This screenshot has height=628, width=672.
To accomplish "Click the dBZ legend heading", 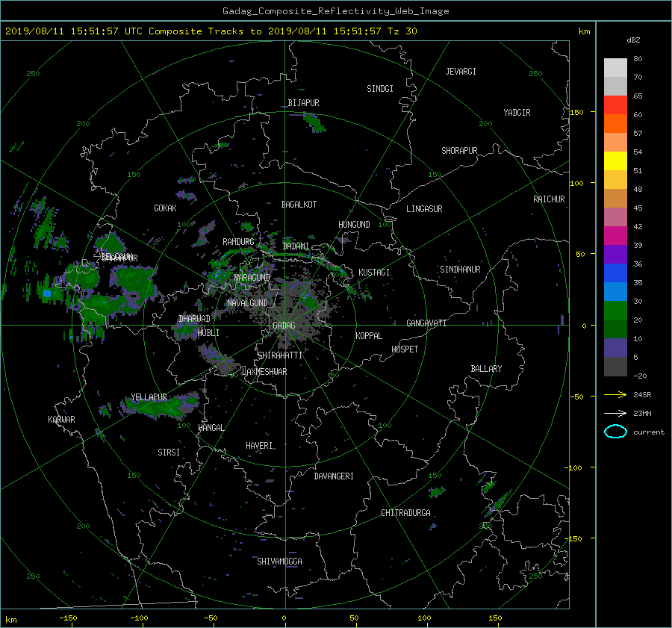I will tap(633, 40).
